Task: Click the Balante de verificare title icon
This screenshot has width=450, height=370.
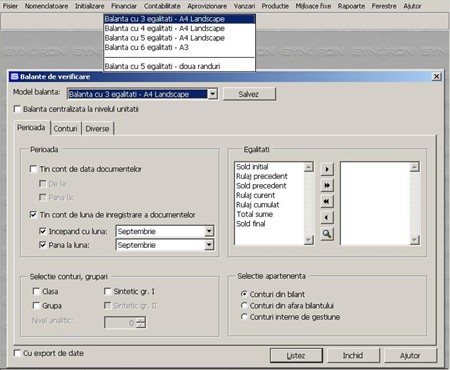Action: (14, 77)
